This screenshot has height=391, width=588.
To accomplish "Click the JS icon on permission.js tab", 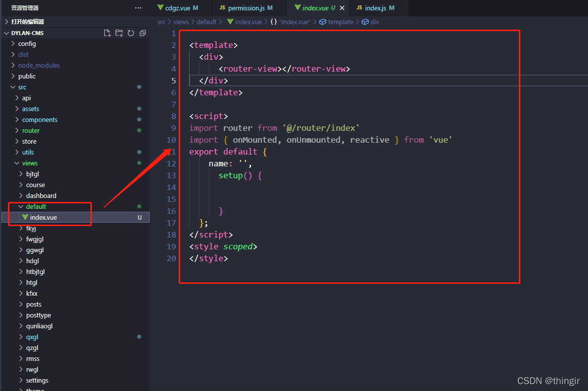I will [222, 7].
